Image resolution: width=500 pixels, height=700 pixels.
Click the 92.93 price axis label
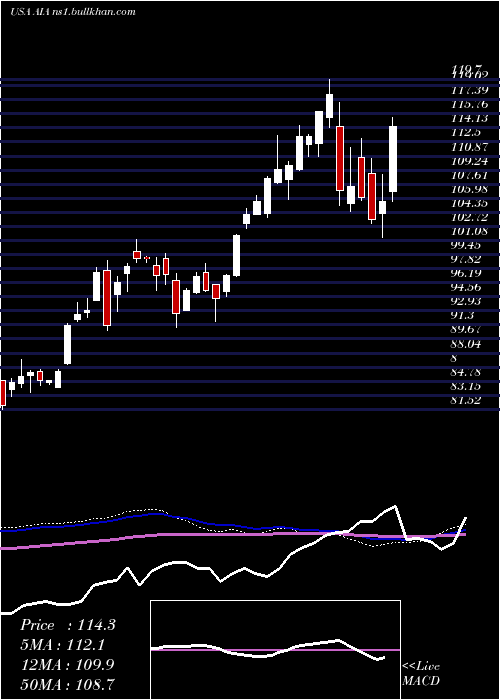pos(466,302)
